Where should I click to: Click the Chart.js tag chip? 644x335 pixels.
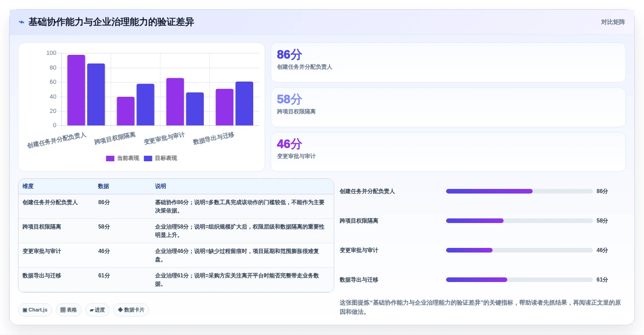point(35,310)
